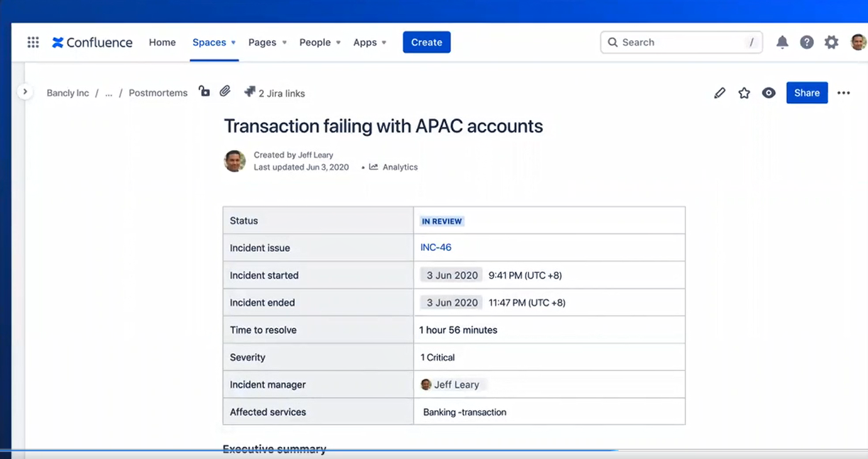Open the app switcher grid icon
Image resolution: width=868 pixels, height=459 pixels.
coord(33,42)
